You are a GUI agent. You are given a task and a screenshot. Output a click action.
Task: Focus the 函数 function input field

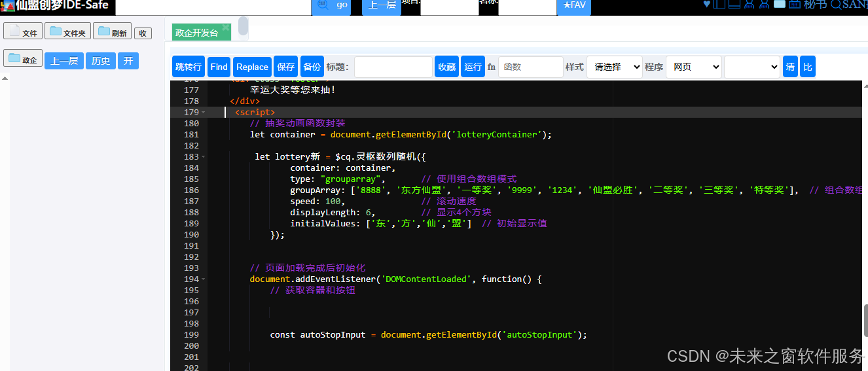pos(531,67)
